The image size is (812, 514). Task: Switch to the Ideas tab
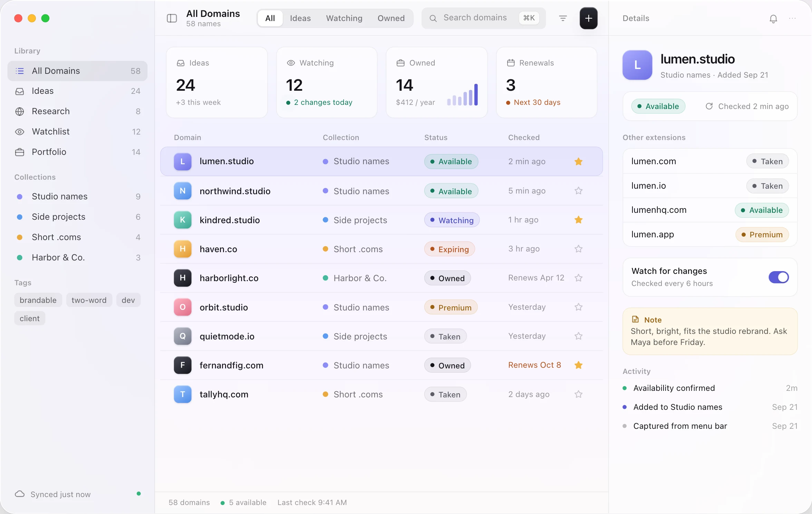(300, 18)
